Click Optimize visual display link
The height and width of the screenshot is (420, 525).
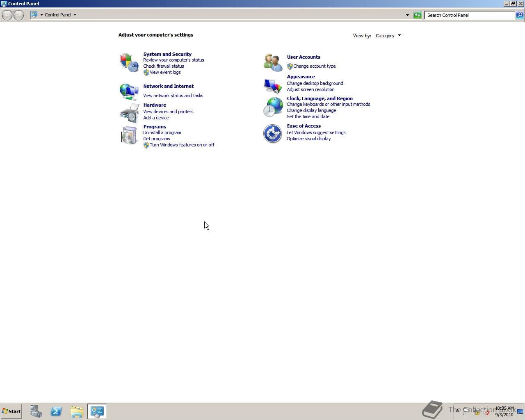(308, 139)
